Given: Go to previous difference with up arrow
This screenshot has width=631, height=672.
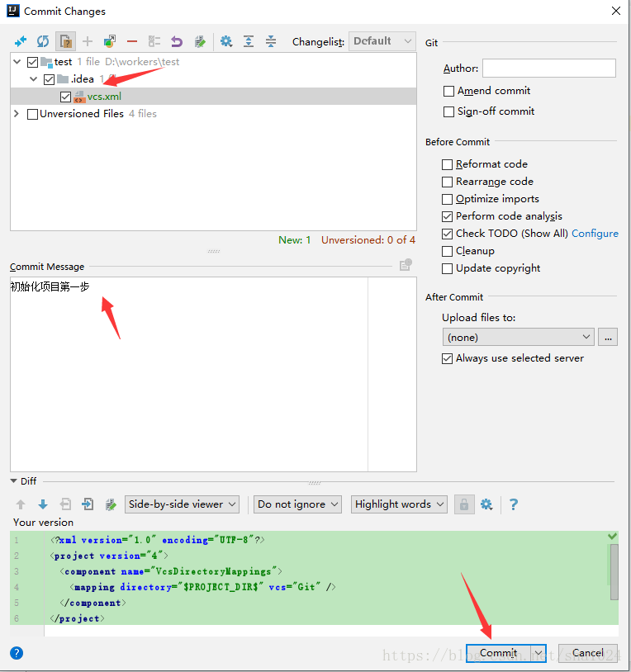Looking at the screenshot, I should (21, 504).
